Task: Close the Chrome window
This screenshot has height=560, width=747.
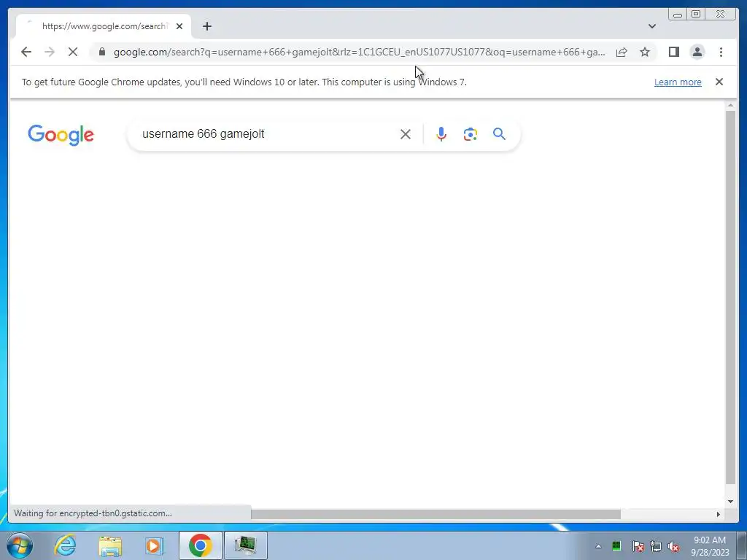Action: coord(720,15)
